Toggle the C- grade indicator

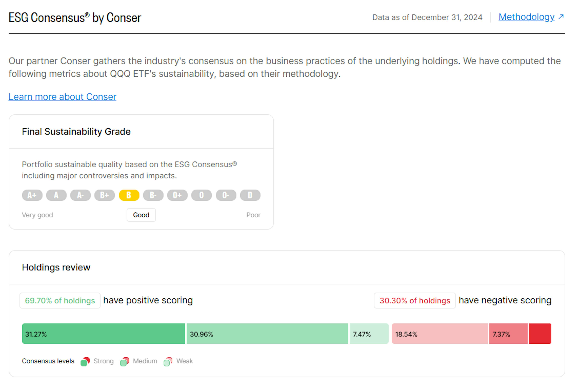(x=226, y=195)
